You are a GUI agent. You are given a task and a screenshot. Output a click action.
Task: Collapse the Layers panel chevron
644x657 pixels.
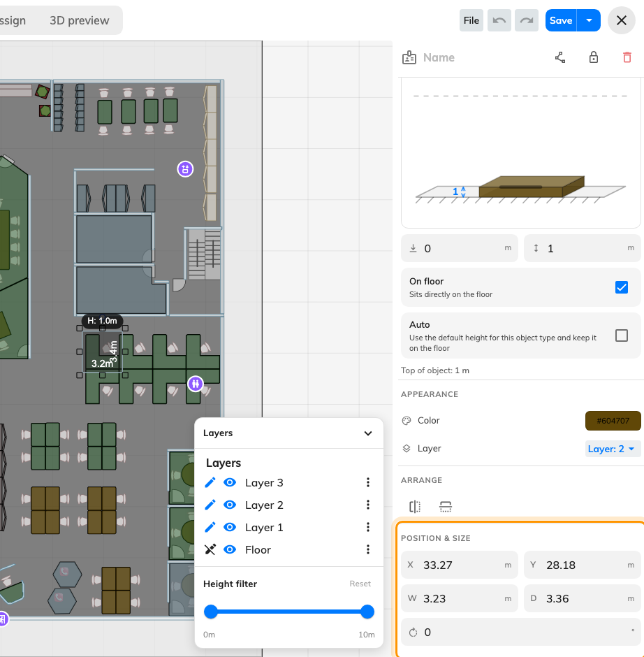(x=368, y=433)
